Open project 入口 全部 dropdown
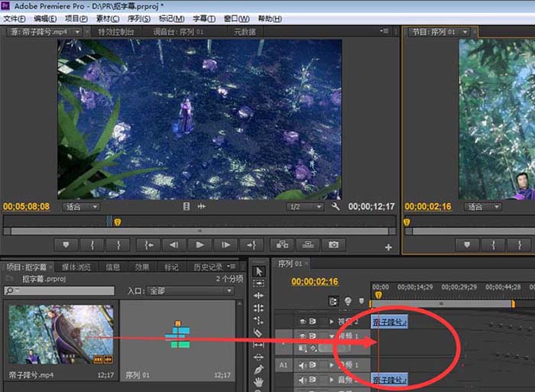Screen dimensions: 535x392 pos(190,291)
